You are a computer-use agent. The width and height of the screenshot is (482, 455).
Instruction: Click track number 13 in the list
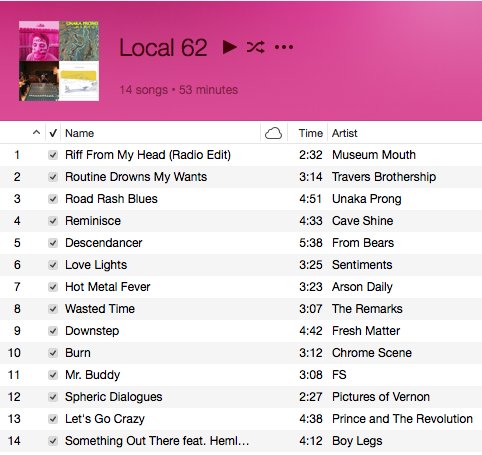pos(14,419)
